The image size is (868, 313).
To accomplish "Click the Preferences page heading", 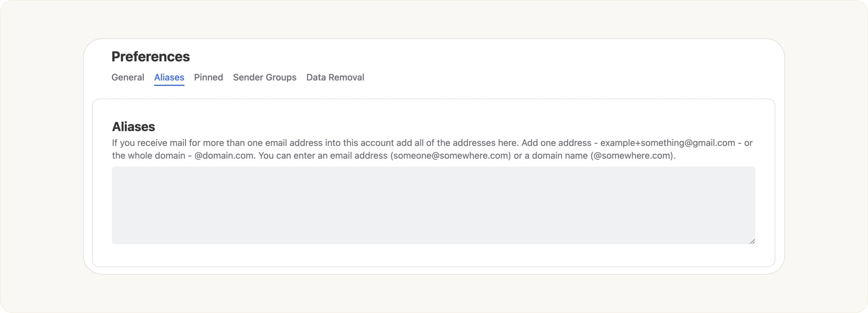I will pyautogui.click(x=151, y=56).
